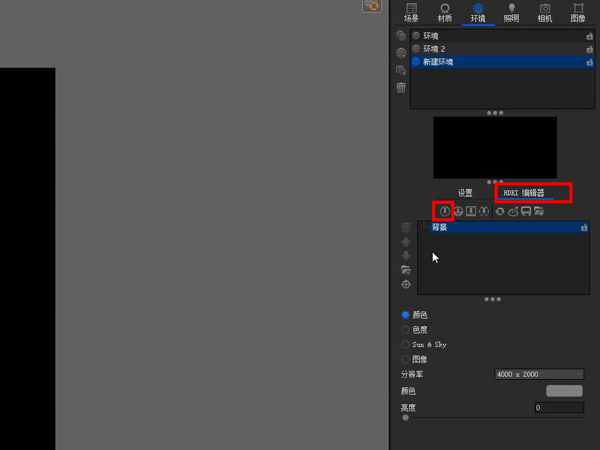Switch to the 设置 sub-tab

point(465,193)
